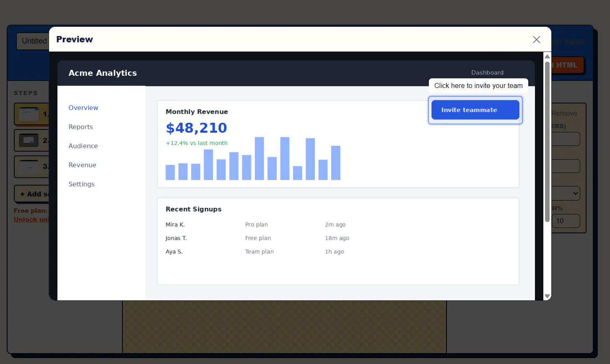
Task: Click the Pro plan cell
Action: point(257,225)
